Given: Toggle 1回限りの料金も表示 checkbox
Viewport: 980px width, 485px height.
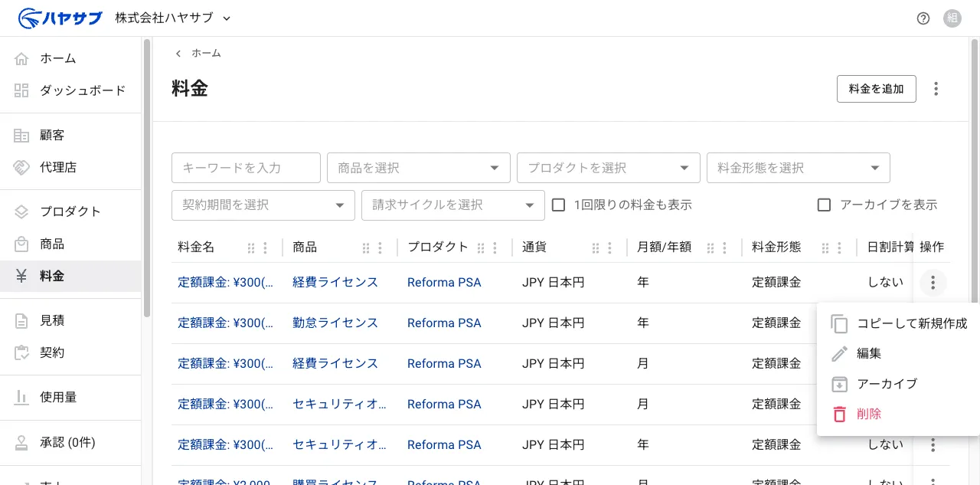Looking at the screenshot, I should click(559, 205).
